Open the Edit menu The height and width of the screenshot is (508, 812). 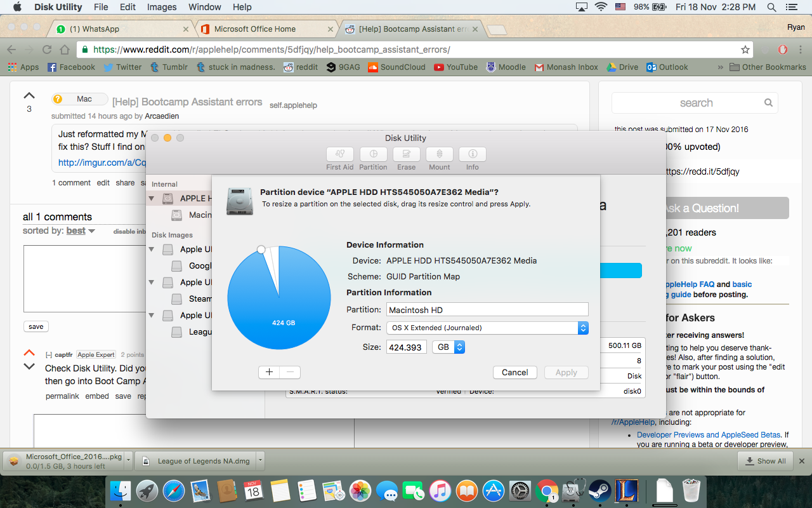pyautogui.click(x=128, y=7)
